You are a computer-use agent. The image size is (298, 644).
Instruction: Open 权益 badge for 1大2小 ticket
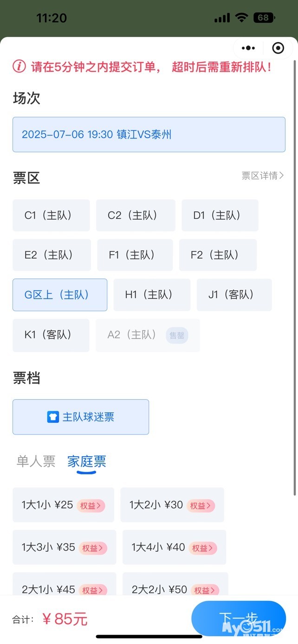(200, 505)
